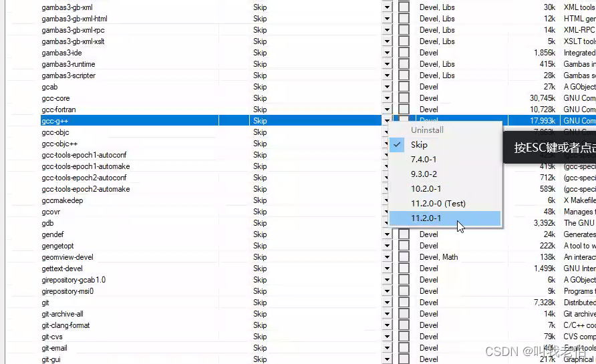Viewport: 596px width, 364px height.
Task: Open the gcc-fortran version dropdown arrow
Action: [x=387, y=110]
